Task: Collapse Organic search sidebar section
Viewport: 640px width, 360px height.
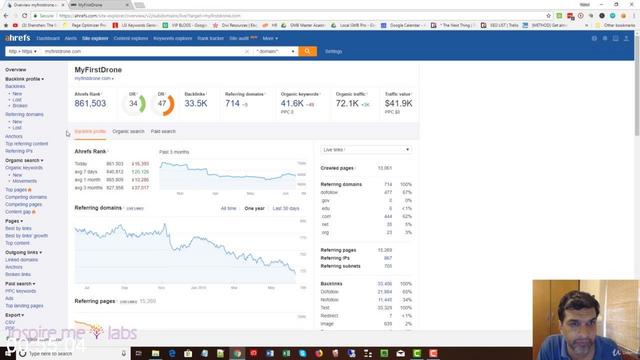Action: pyautogui.click(x=24, y=160)
